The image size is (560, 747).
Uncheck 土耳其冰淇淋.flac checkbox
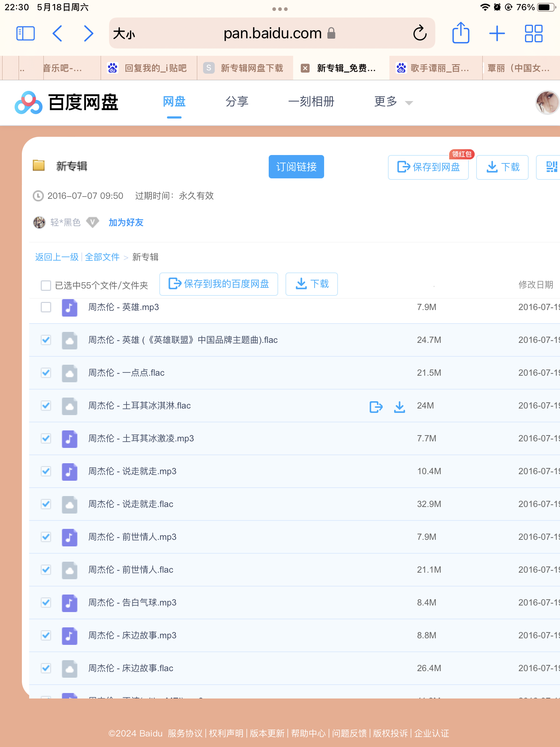coord(46,406)
